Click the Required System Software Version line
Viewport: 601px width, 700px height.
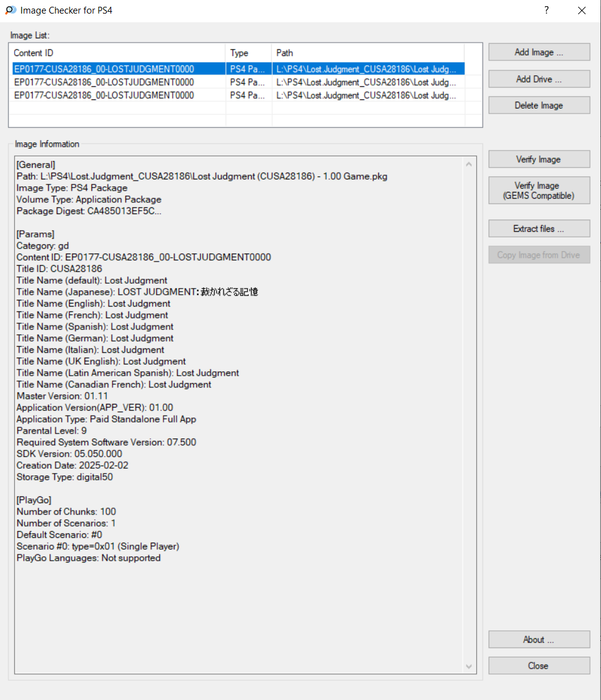106,442
